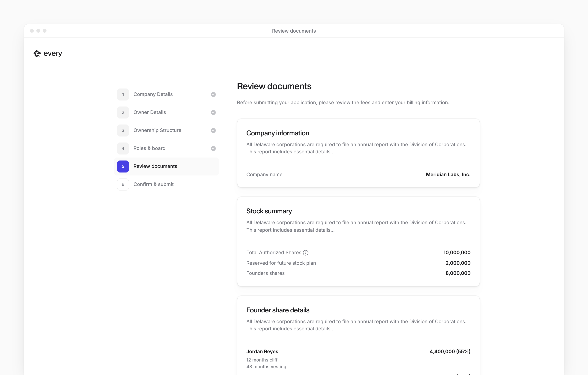The height and width of the screenshot is (375, 588).
Task: Click company name value Meridian Labs, Inc.
Action: [x=448, y=175]
